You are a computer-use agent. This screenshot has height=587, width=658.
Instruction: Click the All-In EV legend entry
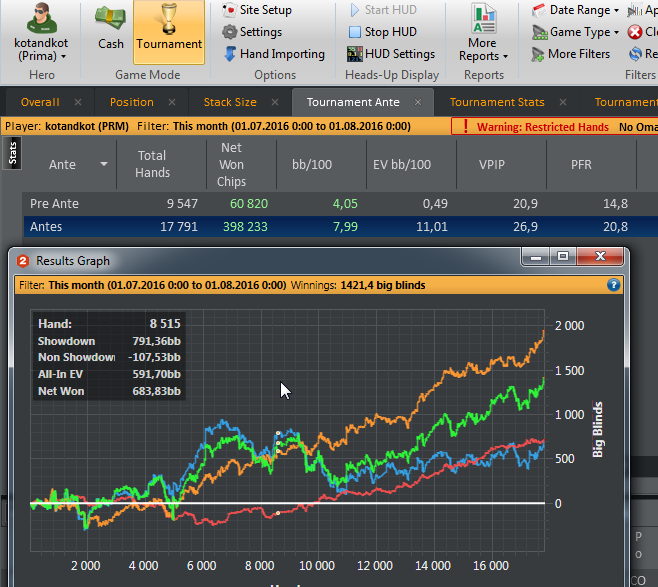[x=60, y=374]
